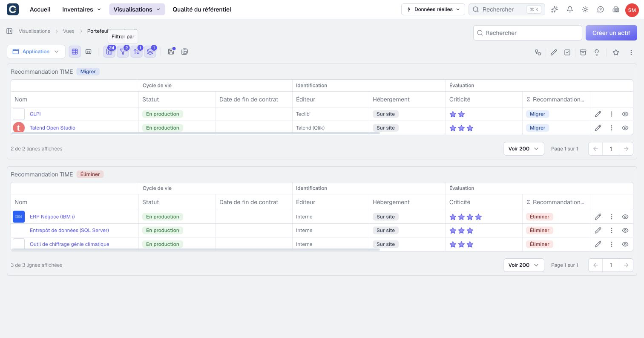
Task: Expand the Inventaires menu
Action: coord(81,9)
